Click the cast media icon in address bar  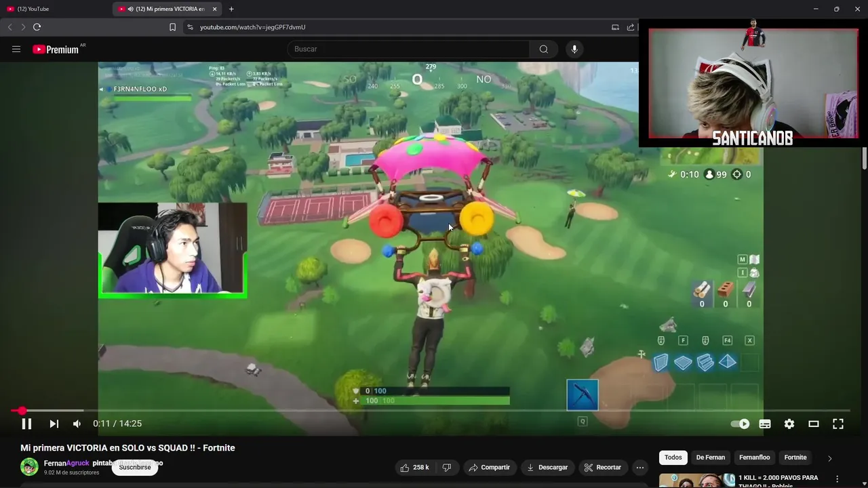point(615,27)
